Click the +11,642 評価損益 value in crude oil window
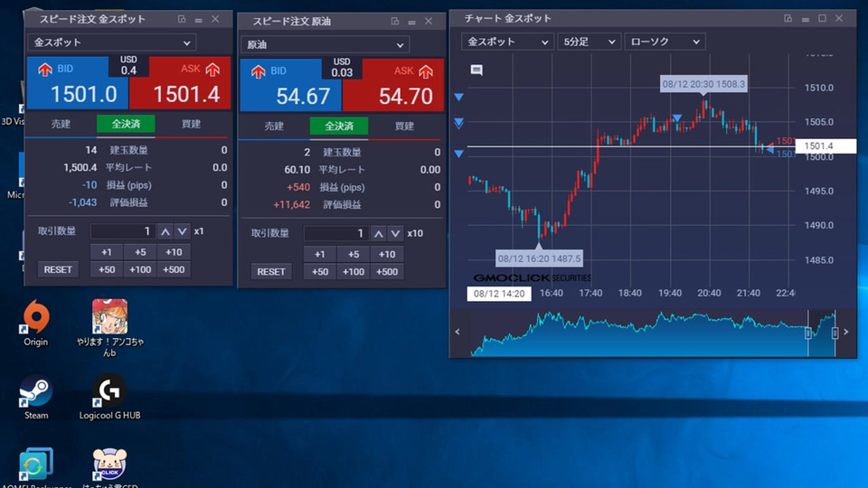The image size is (868, 488). 292,205
